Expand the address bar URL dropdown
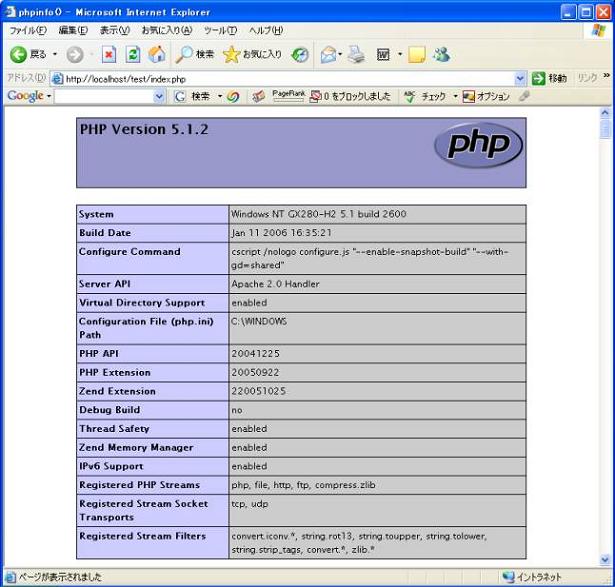Image resolution: width=615 pixels, height=587 pixels. point(520,79)
